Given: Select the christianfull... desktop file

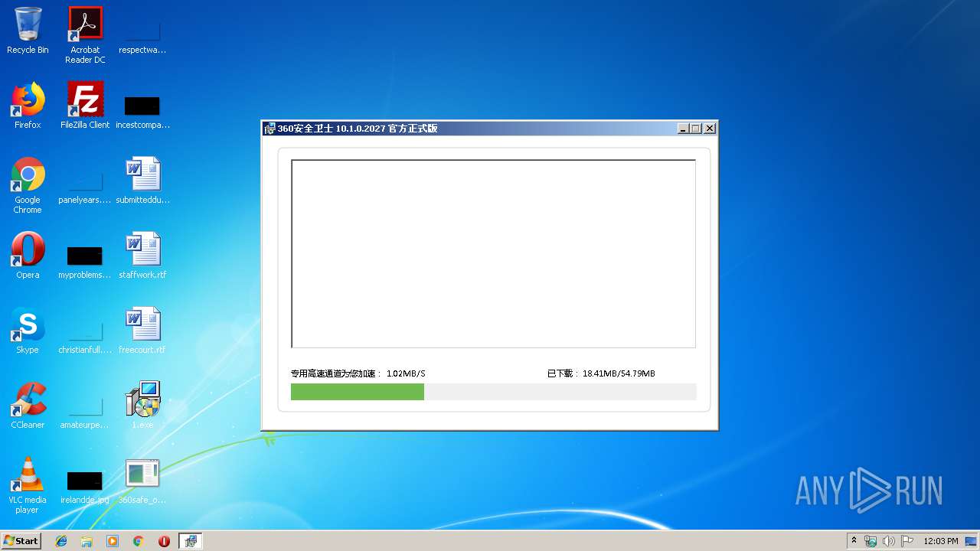Looking at the screenshot, I should (85, 337).
